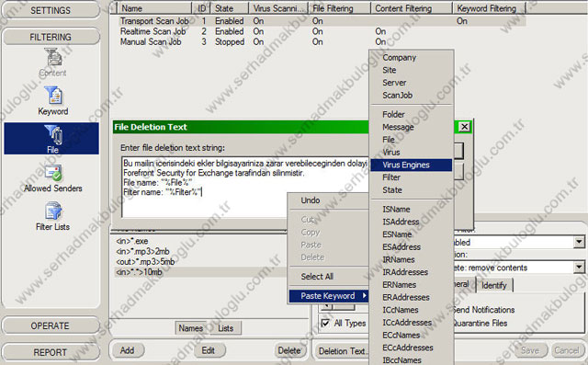The width and height of the screenshot is (588, 365).
Task: Sort by the Name column header
Action: [x=154, y=8]
